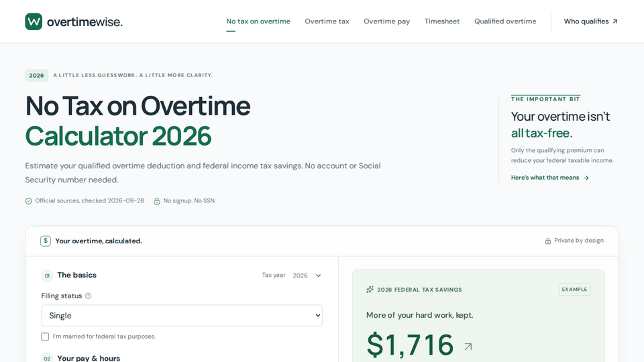This screenshot has width=644, height=362.
Task: Switch to the Timesheet page
Action: coord(442,21)
